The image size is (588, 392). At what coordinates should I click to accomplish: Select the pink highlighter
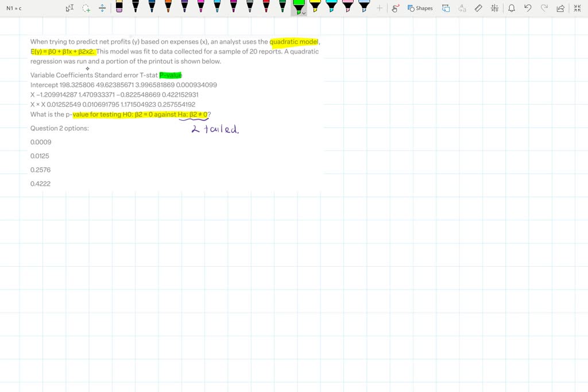coord(349,7)
